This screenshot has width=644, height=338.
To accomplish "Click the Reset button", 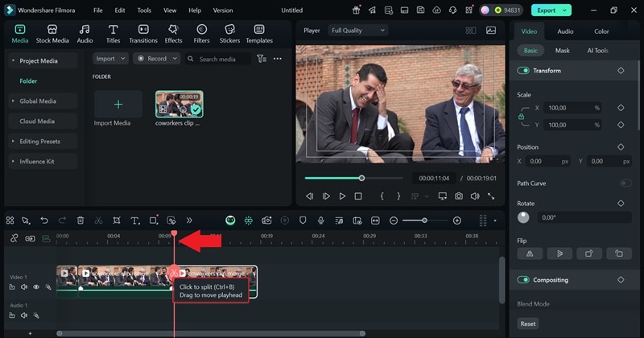I will 528,324.
